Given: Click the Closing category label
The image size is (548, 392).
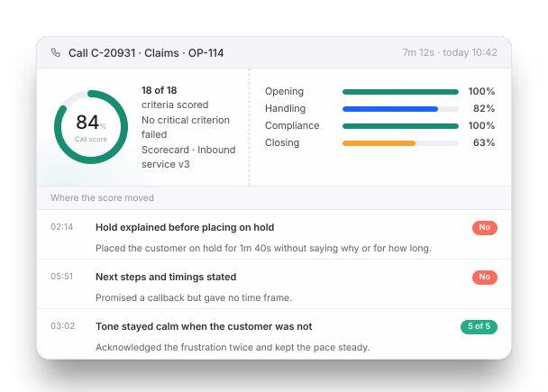Looking at the screenshot, I should click(282, 142).
